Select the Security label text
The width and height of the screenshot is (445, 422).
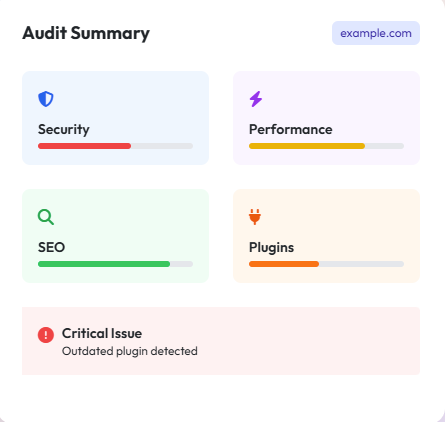tap(64, 129)
